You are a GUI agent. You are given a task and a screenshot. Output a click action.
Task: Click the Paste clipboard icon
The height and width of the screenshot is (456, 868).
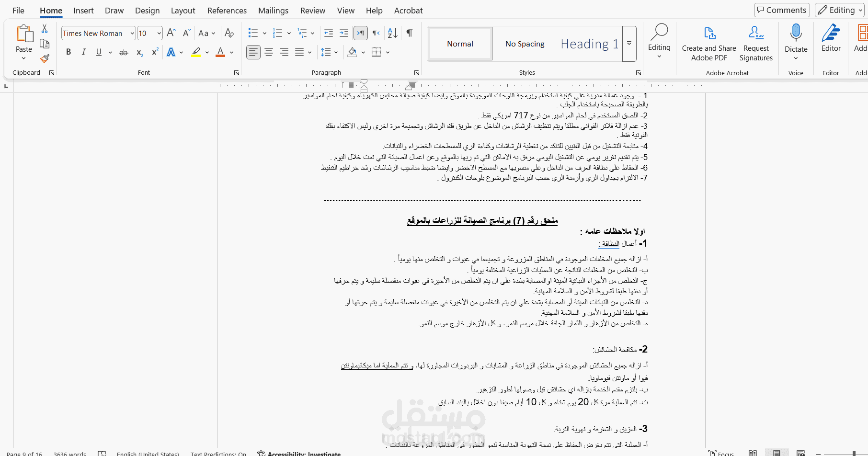(24, 34)
